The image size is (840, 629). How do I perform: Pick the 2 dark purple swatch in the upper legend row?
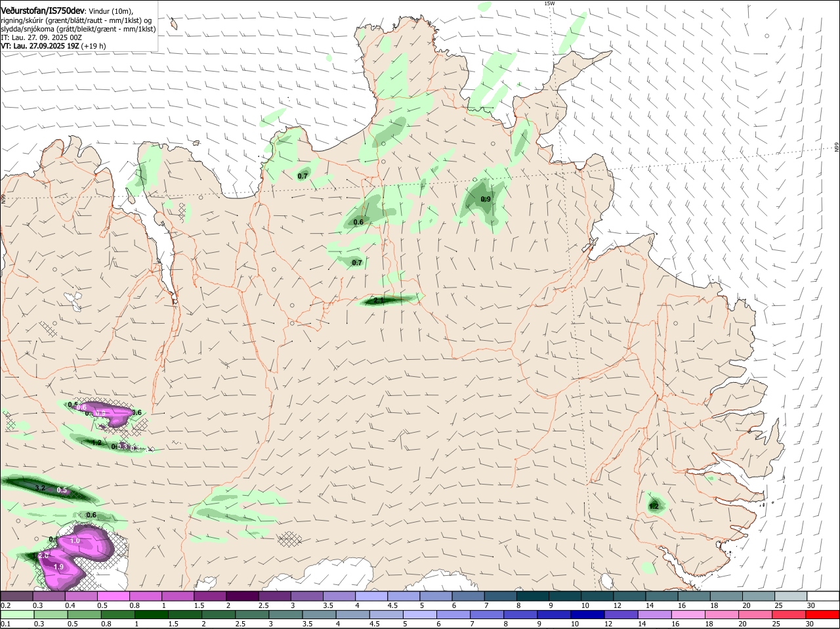pos(243,596)
